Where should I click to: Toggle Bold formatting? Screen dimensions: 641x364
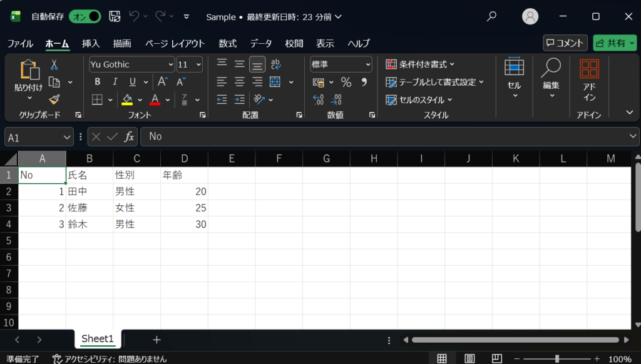97,82
